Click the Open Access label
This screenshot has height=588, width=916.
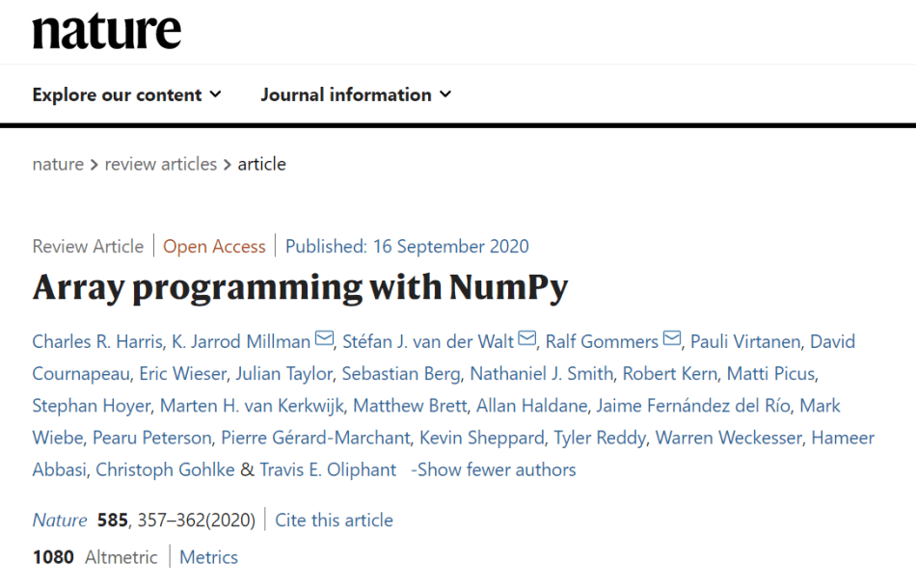click(x=214, y=247)
